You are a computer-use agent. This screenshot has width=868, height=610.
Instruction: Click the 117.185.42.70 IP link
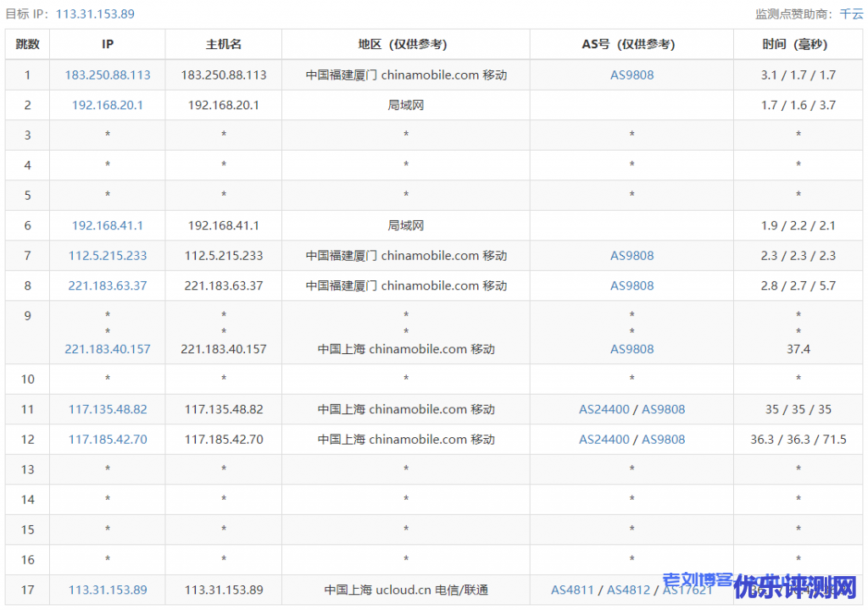[x=108, y=439]
